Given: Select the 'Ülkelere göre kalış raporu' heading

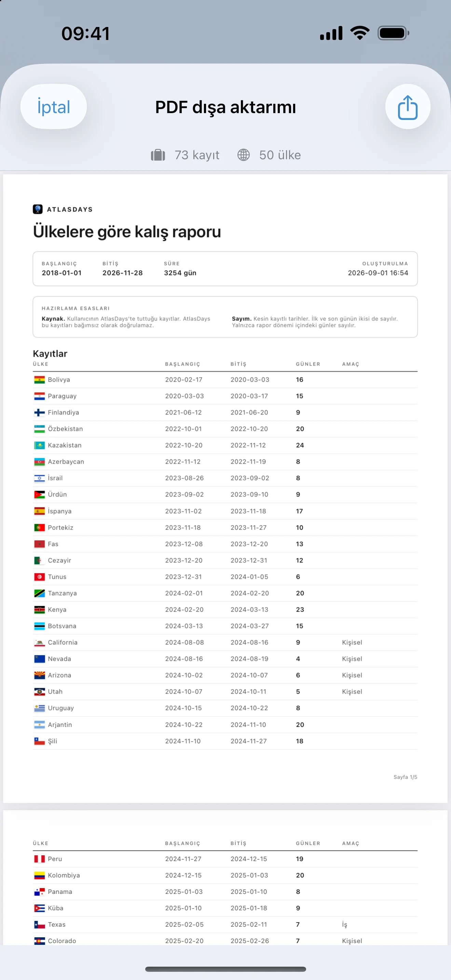Looking at the screenshot, I should coord(127,232).
